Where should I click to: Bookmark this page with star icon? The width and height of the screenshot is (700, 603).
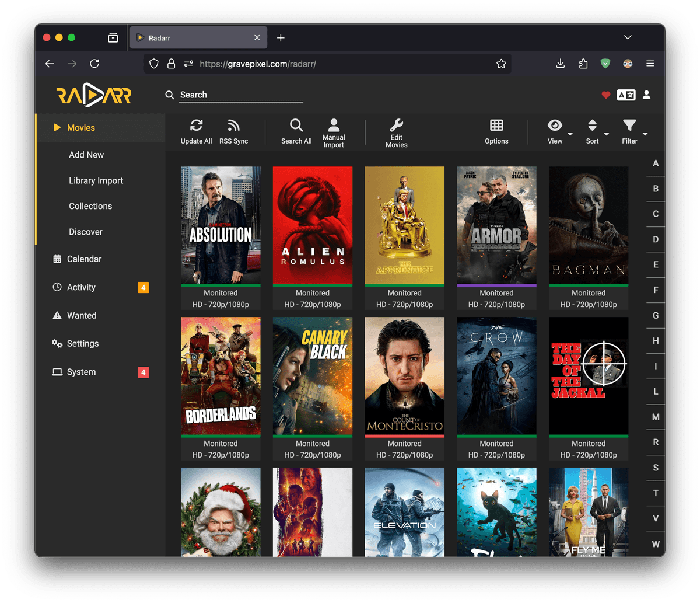[x=501, y=64]
